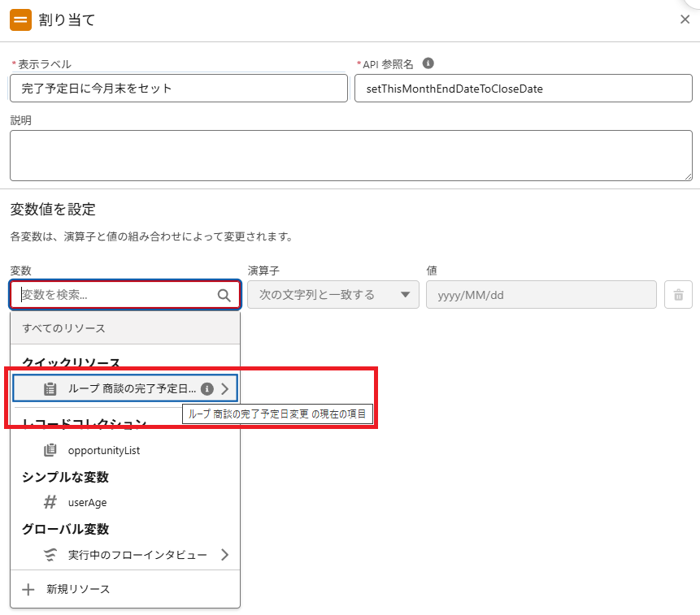Click the orange Assignment element icon

(20, 20)
